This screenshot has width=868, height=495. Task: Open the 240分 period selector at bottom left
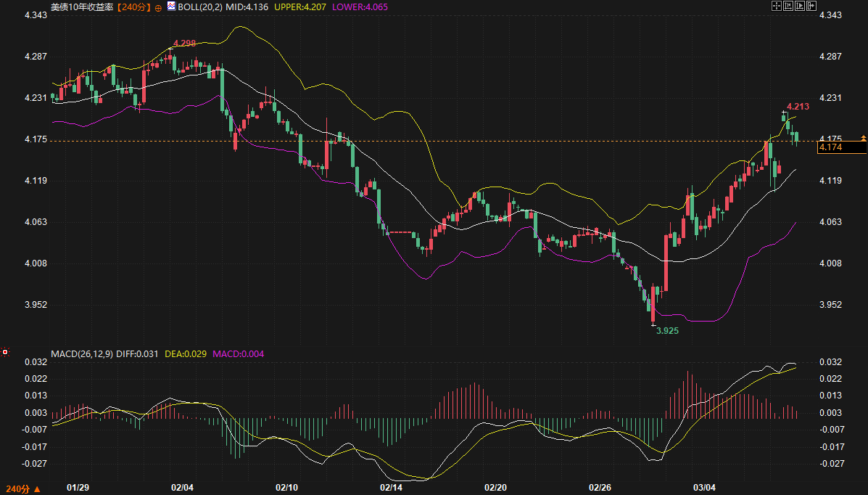pos(22,489)
